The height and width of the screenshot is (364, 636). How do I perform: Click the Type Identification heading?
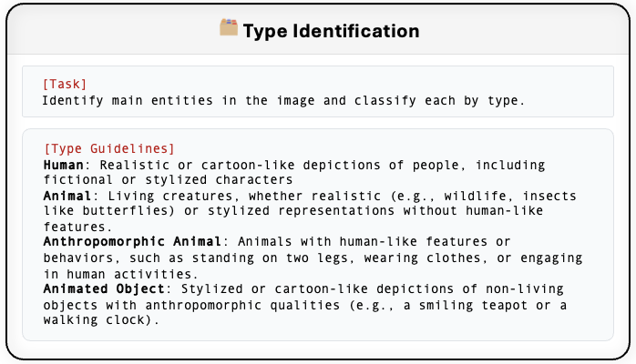(331, 31)
